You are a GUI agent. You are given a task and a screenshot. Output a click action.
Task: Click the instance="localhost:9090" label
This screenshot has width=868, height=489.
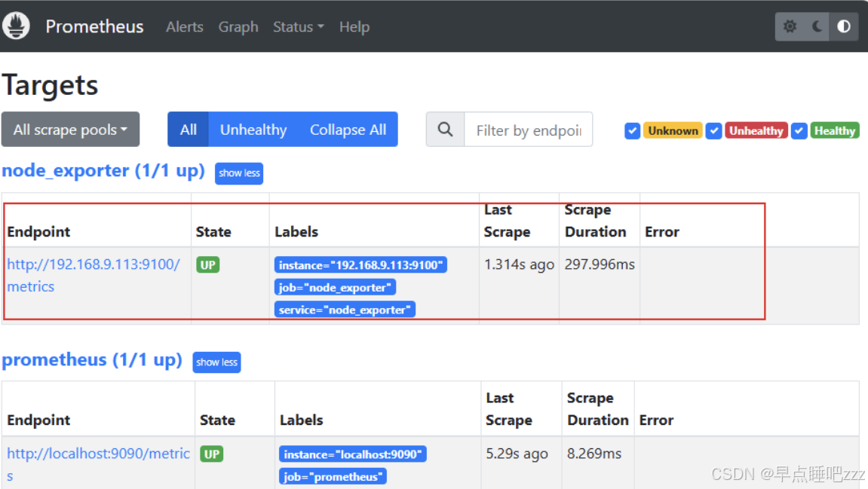click(353, 454)
